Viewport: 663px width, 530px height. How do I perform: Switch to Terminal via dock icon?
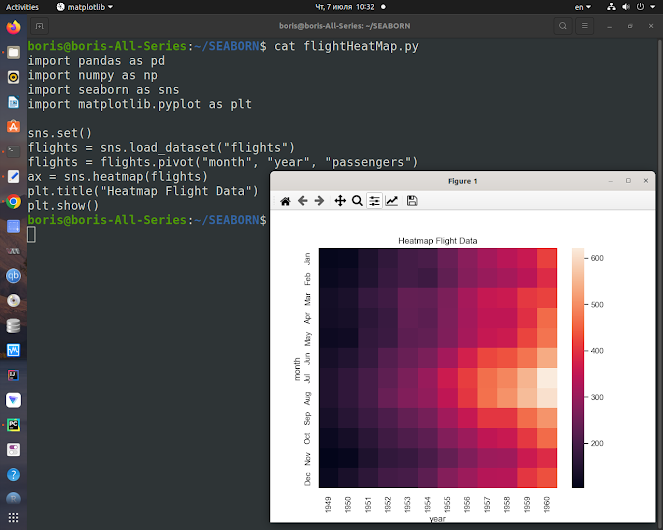pos(14,151)
